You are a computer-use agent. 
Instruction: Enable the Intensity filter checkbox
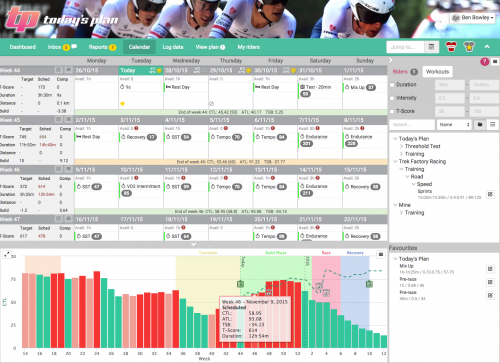coord(392,98)
